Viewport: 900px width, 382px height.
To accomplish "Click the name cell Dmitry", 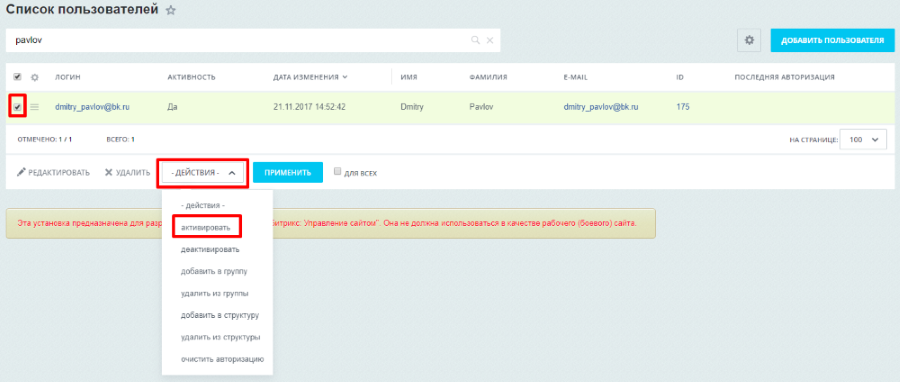I will pos(412,107).
